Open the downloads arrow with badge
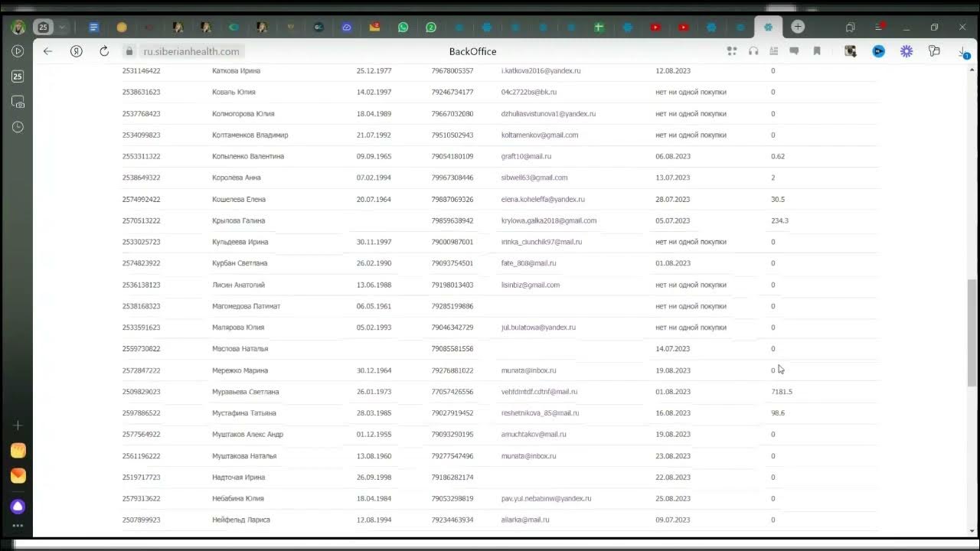 pyautogui.click(x=963, y=52)
